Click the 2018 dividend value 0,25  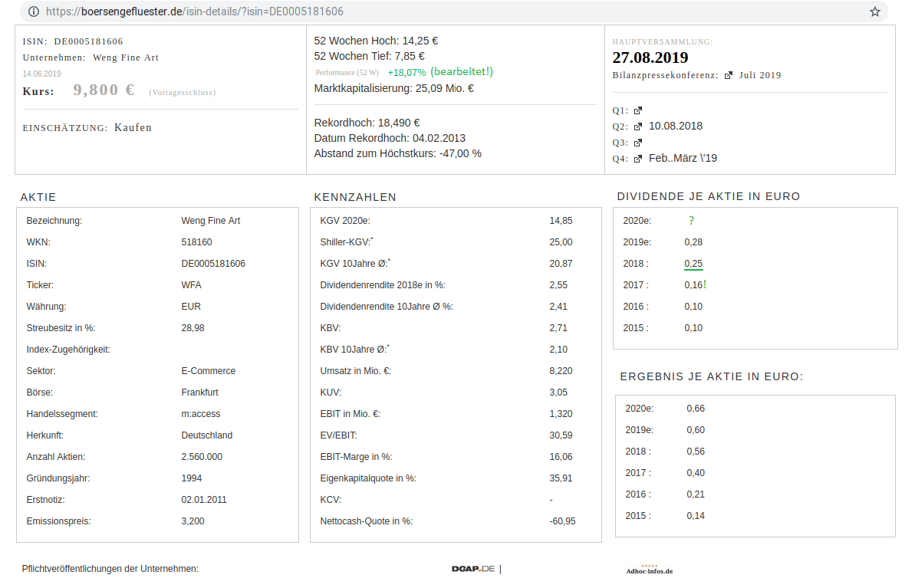click(693, 264)
